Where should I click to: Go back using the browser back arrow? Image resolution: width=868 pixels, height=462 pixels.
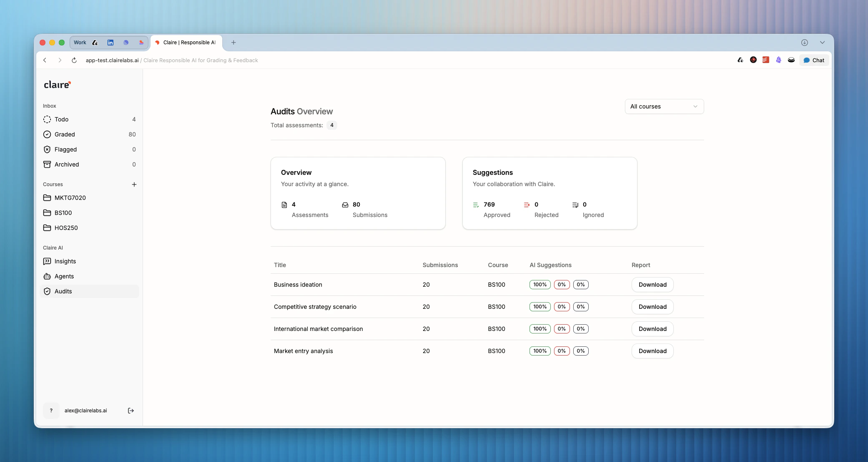(x=45, y=60)
